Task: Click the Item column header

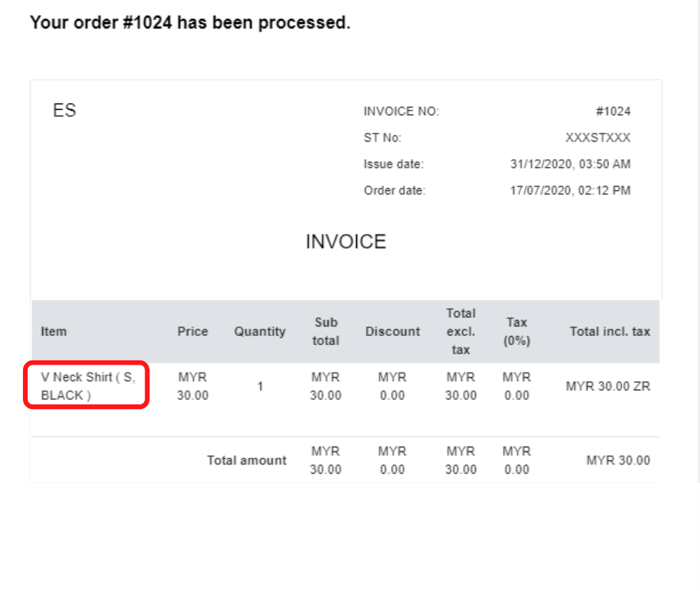Action: point(53,331)
